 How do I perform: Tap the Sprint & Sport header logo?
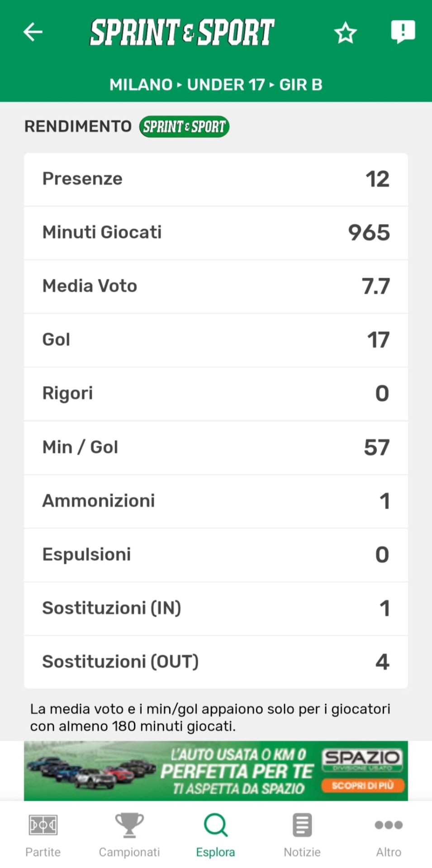pyautogui.click(x=182, y=32)
